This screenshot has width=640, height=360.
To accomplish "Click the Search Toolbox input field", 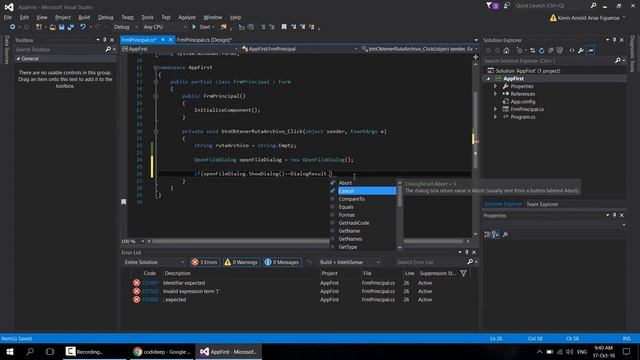I will coord(59,49).
